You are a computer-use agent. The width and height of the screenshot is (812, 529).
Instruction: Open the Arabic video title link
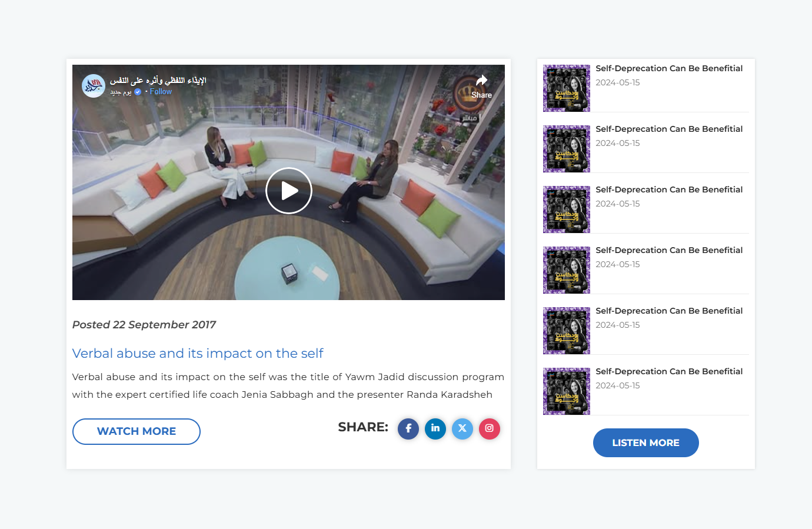(158, 80)
